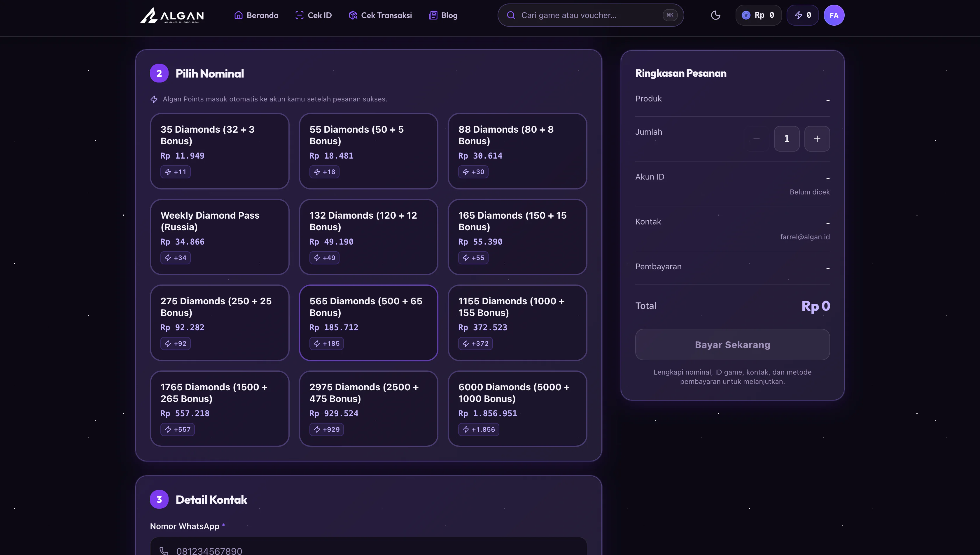Screen dimensions: 980x555
Task: Click the +372 points badge
Action: pyautogui.click(x=475, y=343)
